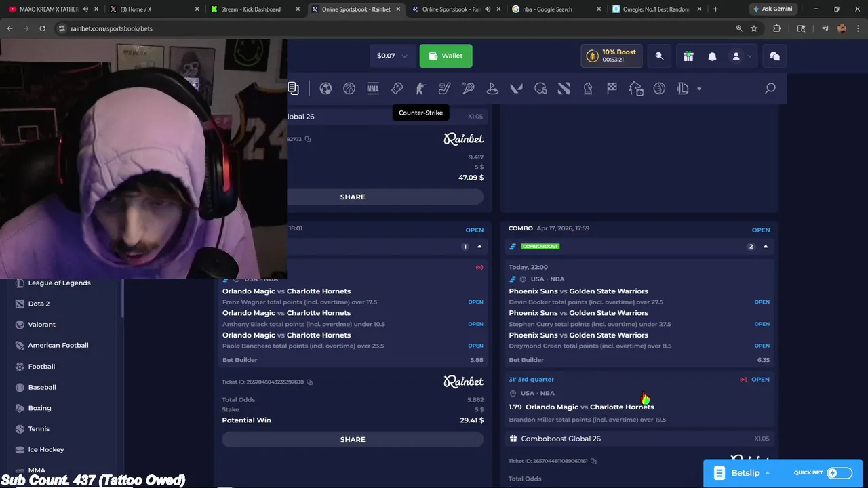Share the 47.09 $ bet slip
868x488 pixels.
[353, 197]
